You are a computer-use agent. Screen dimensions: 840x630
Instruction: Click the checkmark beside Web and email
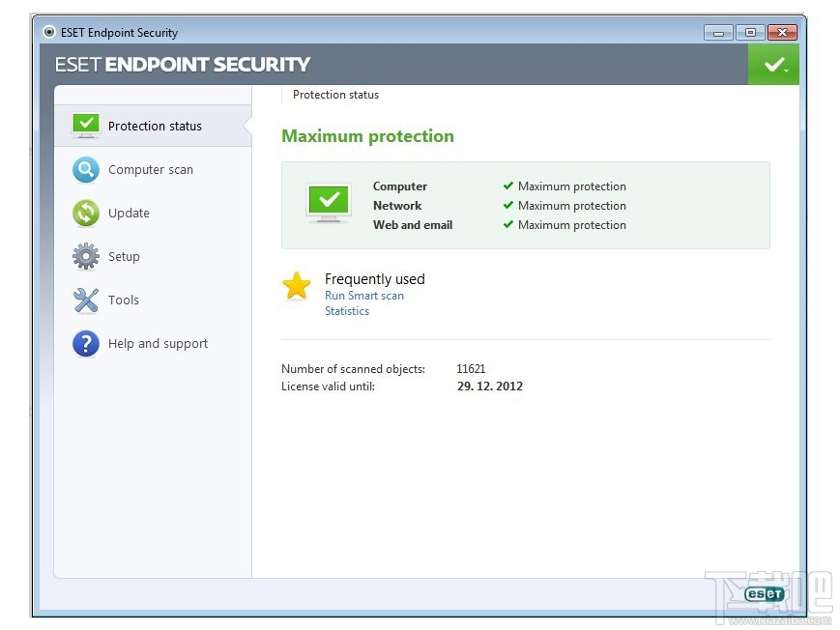(508, 224)
